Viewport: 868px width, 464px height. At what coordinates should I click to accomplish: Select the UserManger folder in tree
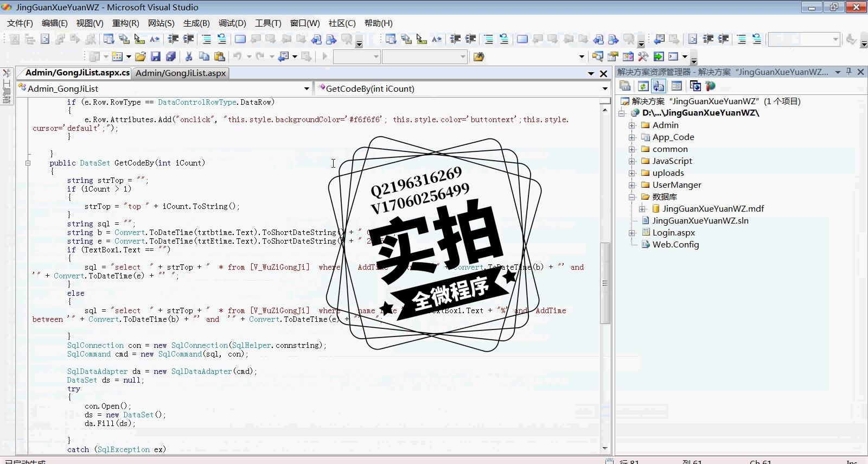pyautogui.click(x=676, y=185)
